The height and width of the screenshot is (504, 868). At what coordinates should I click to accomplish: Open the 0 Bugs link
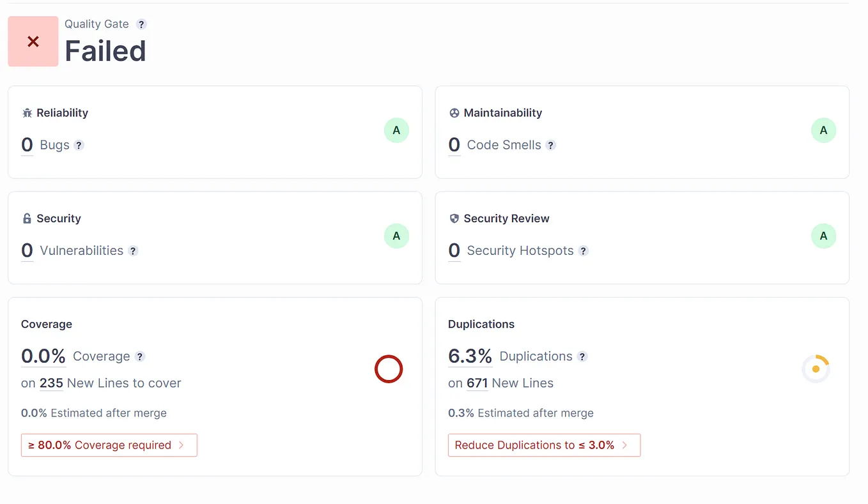coord(26,144)
